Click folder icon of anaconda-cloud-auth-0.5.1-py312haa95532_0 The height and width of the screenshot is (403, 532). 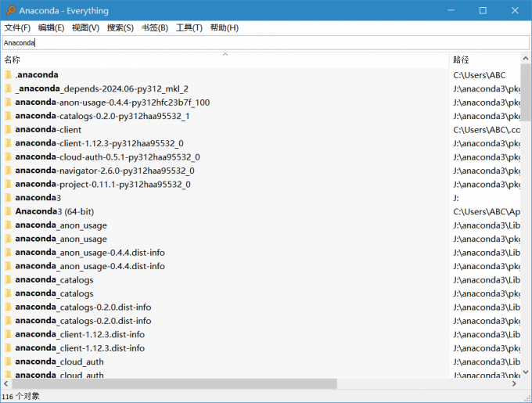coord(9,157)
